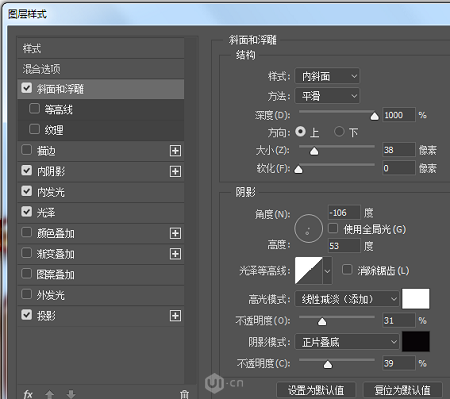The image size is (450, 399).
Task: Open 图案叠加 settings from the list
Action: [101, 274]
